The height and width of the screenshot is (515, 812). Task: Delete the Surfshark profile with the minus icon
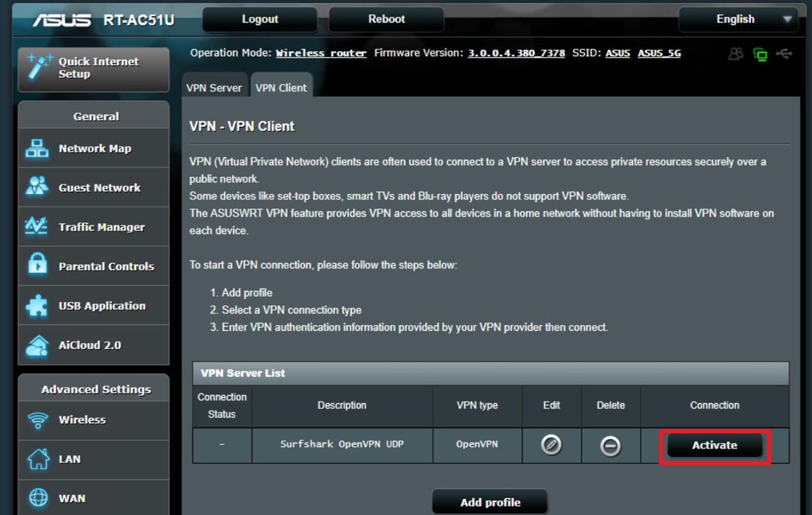pyautogui.click(x=610, y=446)
